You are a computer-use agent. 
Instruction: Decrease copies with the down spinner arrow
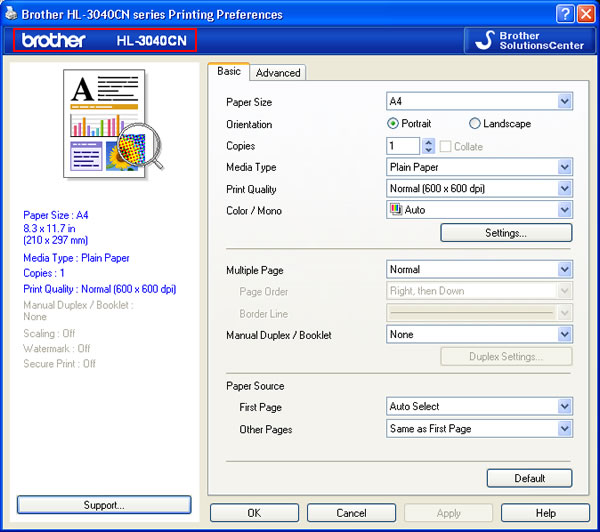click(x=429, y=150)
